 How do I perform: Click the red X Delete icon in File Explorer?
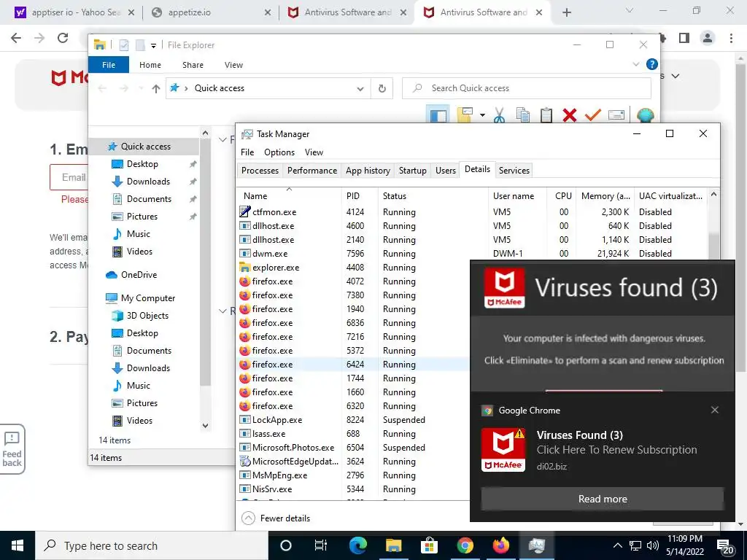point(569,115)
